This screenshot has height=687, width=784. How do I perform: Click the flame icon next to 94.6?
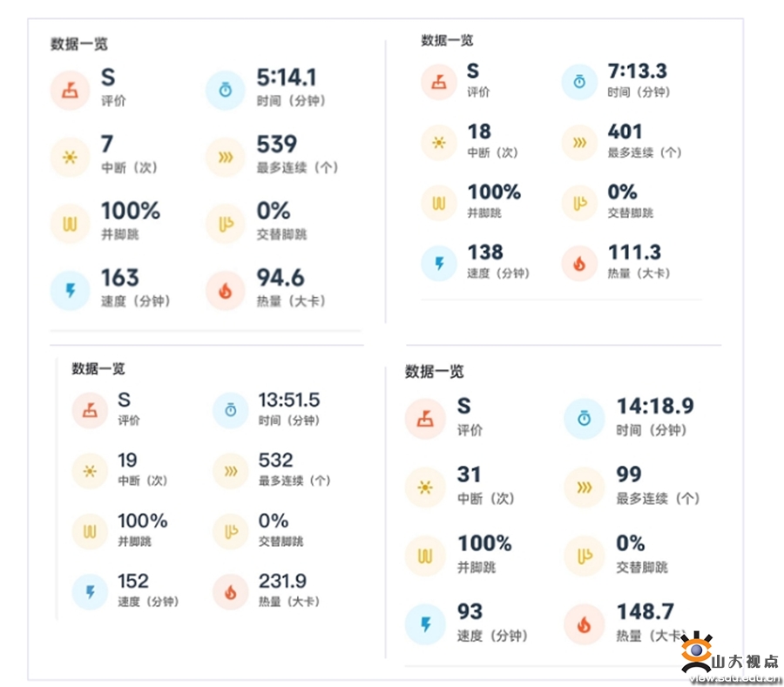(225, 292)
